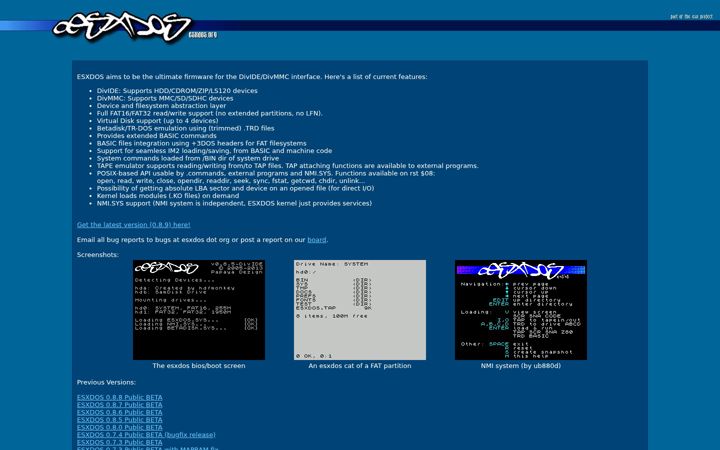Viewport: 720px width, 450px height.
Task: Click 'BASIC files integration using +3DOS headers' bullet
Action: [x=202, y=143]
